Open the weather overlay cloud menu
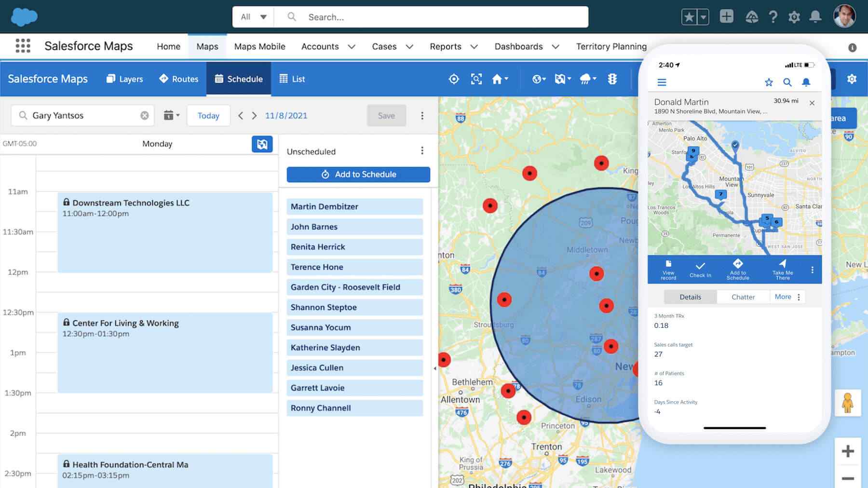The width and height of the screenshot is (868, 488). [587, 79]
